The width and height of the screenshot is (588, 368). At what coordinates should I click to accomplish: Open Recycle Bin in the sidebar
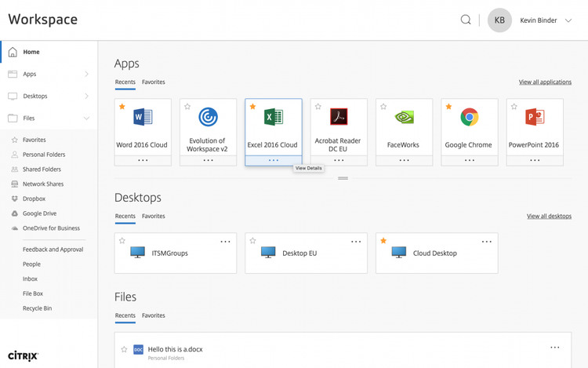click(37, 308)
